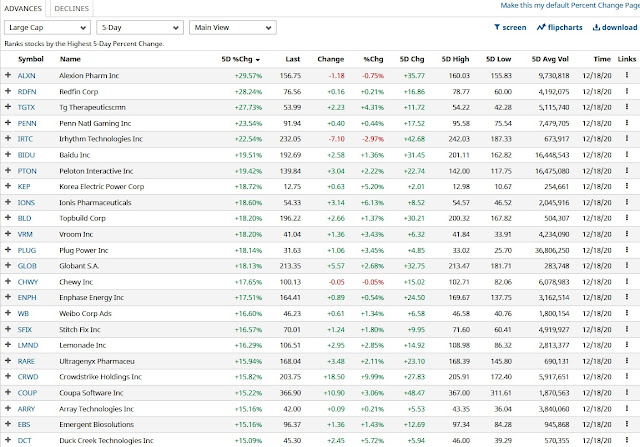Expand the RDFN row plus icon
The height and width of the screenshot is (447, 640).
coord(8,91)
